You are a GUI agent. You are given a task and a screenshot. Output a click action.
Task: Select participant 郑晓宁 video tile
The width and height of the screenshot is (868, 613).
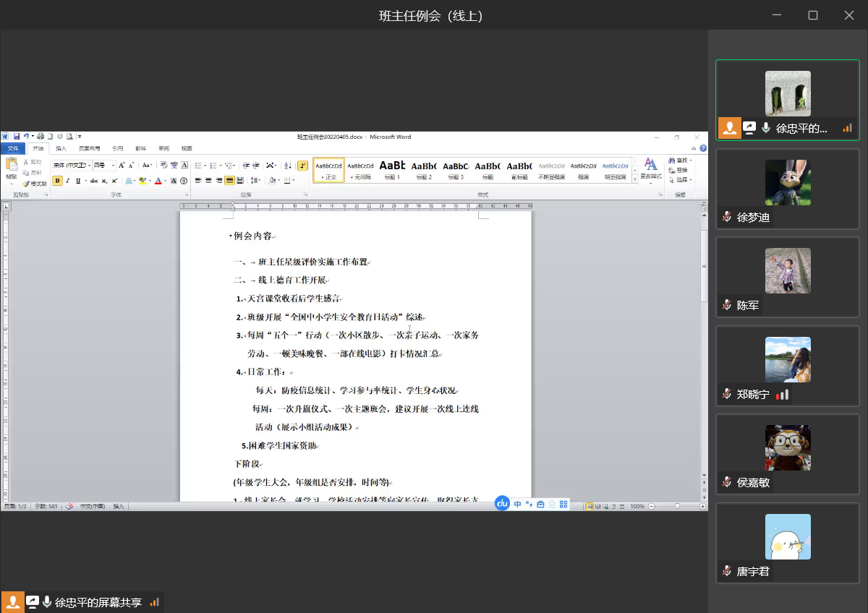point(788,365)
